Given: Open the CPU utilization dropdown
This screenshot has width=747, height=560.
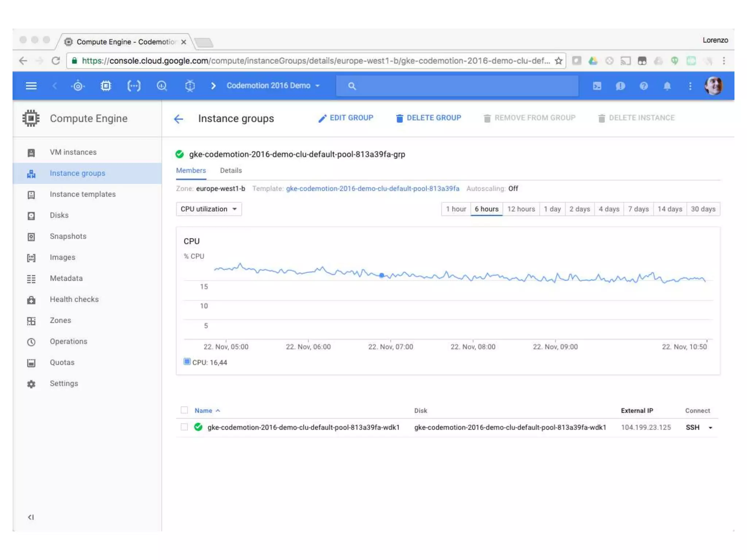Looking at the screenshot, I should [209, 209].
